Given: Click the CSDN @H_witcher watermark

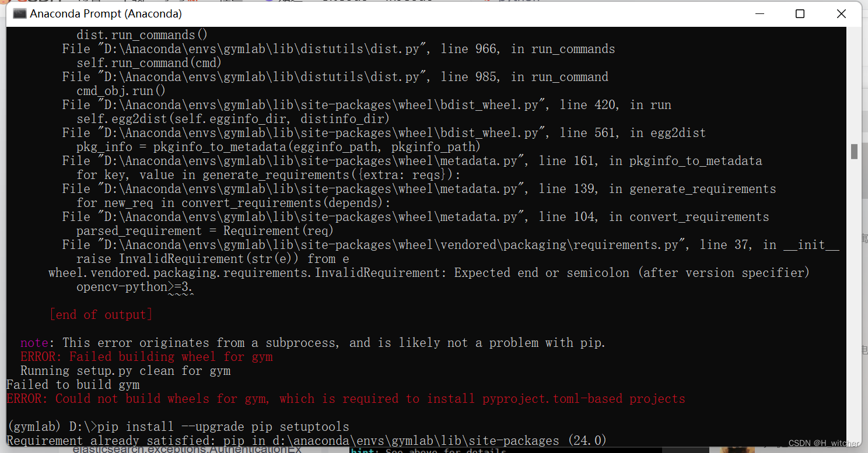Looking at the screenshot, I should 825,442.
